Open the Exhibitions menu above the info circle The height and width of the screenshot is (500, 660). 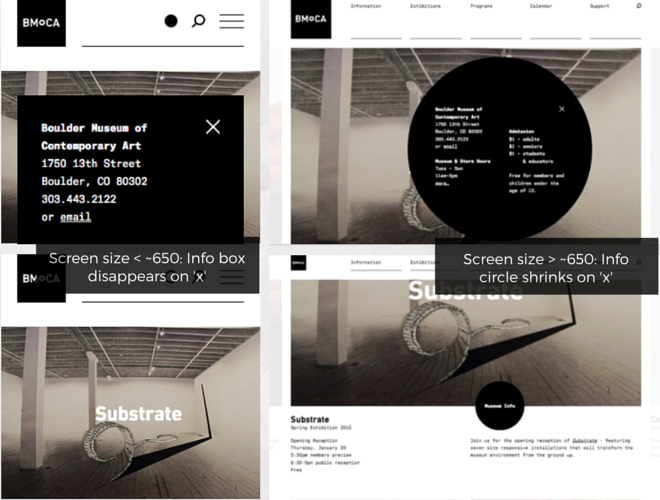(x=426, y=6)
